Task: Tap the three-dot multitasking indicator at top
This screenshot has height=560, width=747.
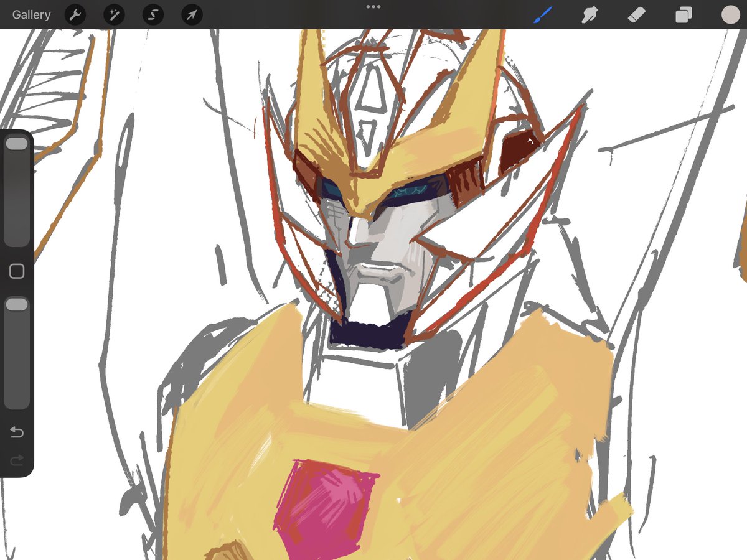Action: click(x=374, y=7)
